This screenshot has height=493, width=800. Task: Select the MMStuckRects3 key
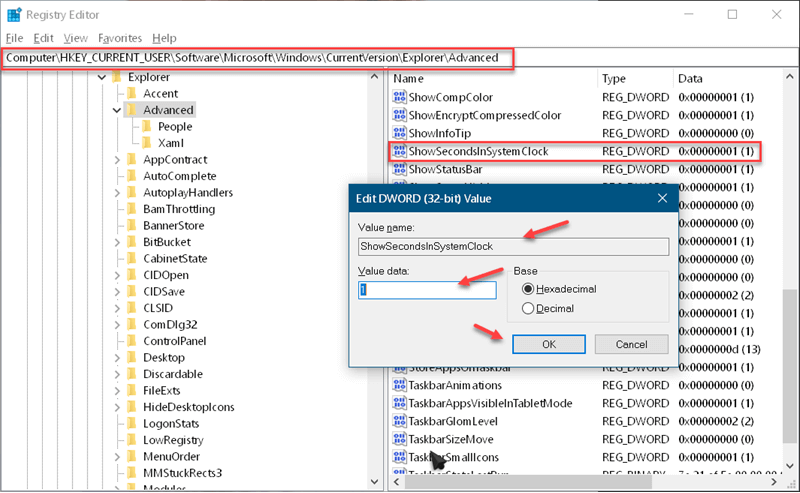click(182, 473)
